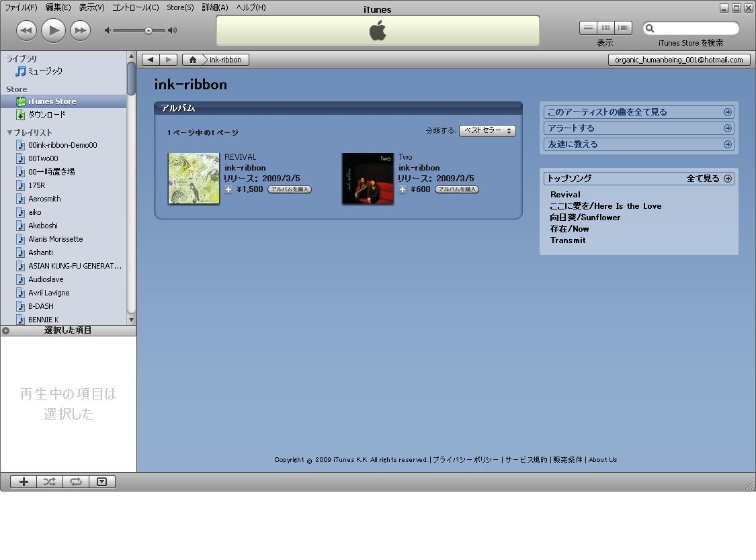756x560 pixels.
Task: Click the 友達に教える link
Action: pyautogui.click(x=639, y=144)
